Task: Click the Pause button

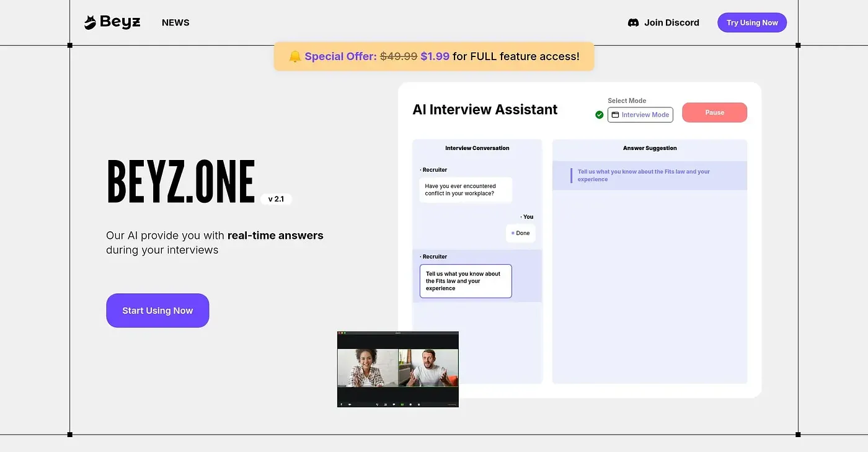Action: [x=714, y=112]
